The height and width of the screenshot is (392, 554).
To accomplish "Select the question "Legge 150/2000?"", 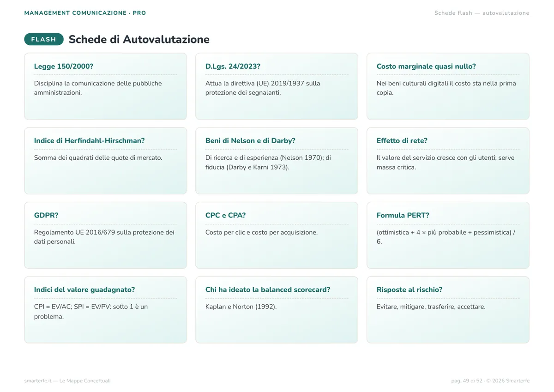I will click(64, 66).
